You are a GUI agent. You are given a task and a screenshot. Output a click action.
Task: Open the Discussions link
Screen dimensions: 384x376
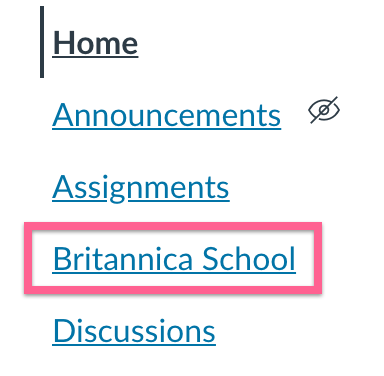[134, 331]
